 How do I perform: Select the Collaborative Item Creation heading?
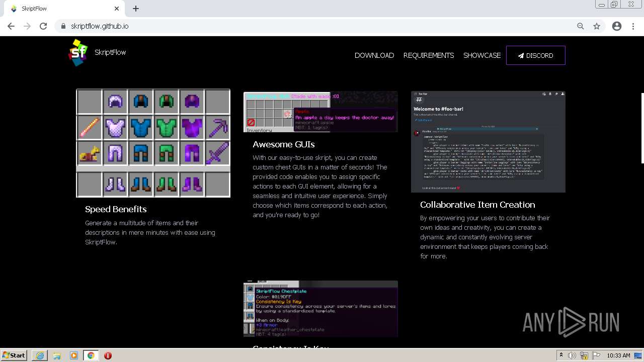[x=477, y=205]
